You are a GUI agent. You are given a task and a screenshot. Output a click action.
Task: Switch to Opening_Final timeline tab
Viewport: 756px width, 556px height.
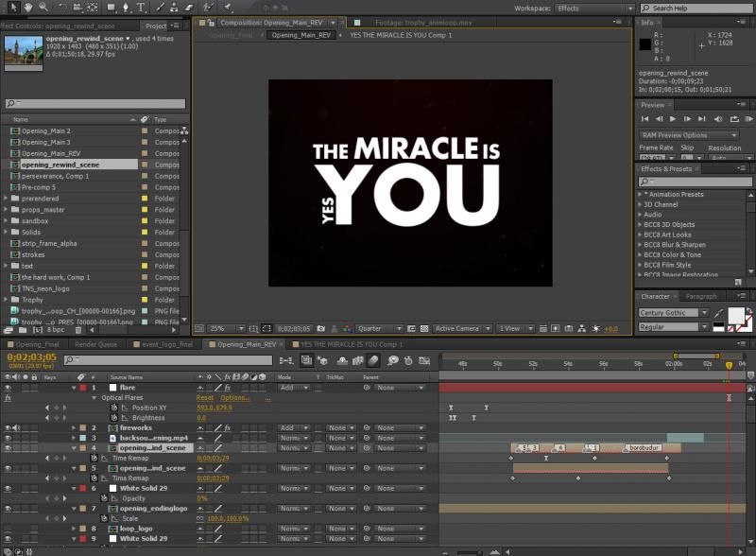click(x=33, y=344)
